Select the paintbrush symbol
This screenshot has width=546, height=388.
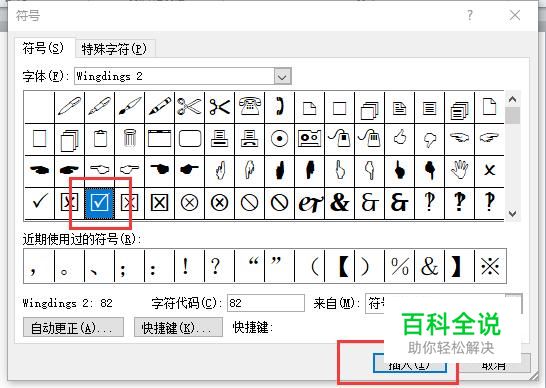(x=129, y=107)
